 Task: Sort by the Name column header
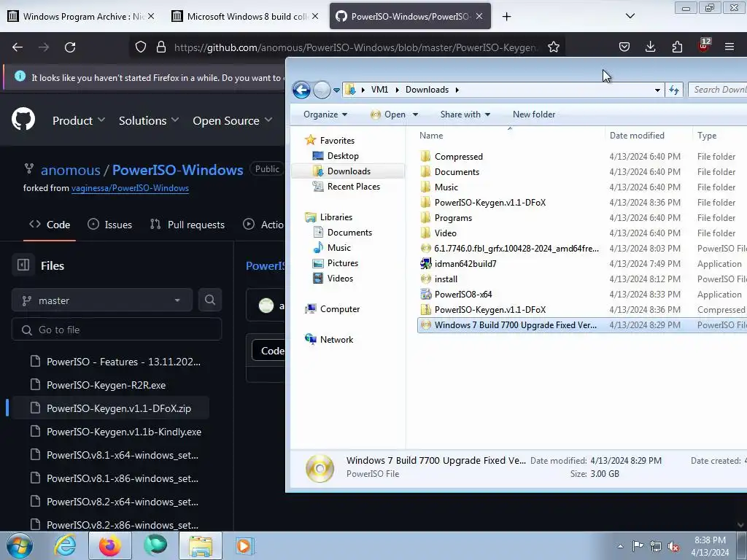coord(431,136)
